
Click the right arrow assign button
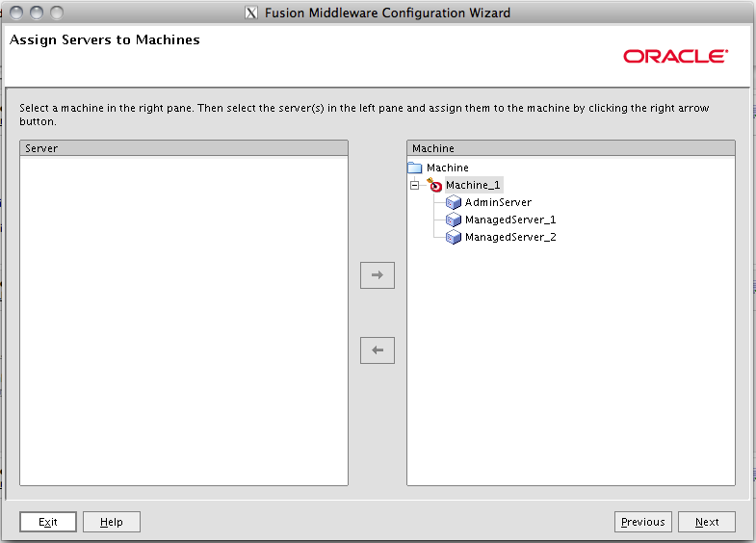[x=377, y=275]
